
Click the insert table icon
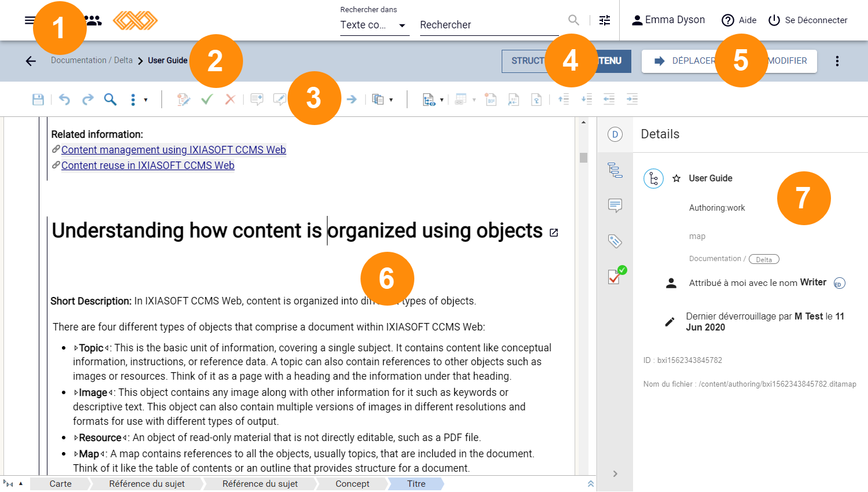(x=461, y=100)
